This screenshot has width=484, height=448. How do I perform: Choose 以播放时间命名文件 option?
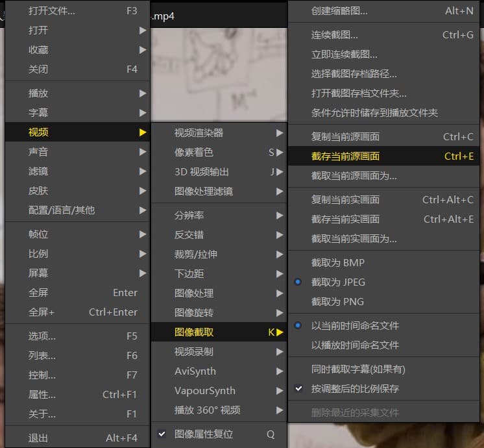click(x=355, y=345)
